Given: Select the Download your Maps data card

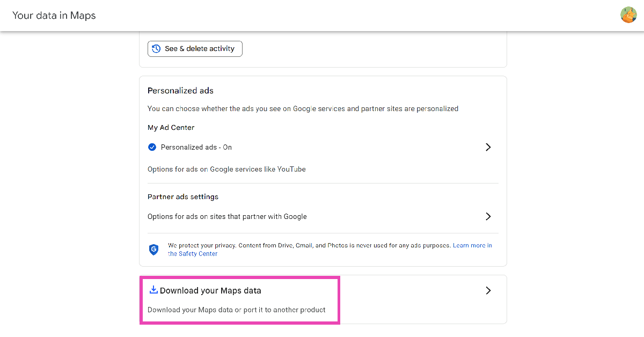Looking at the screenshot, I should pos(240,299).
